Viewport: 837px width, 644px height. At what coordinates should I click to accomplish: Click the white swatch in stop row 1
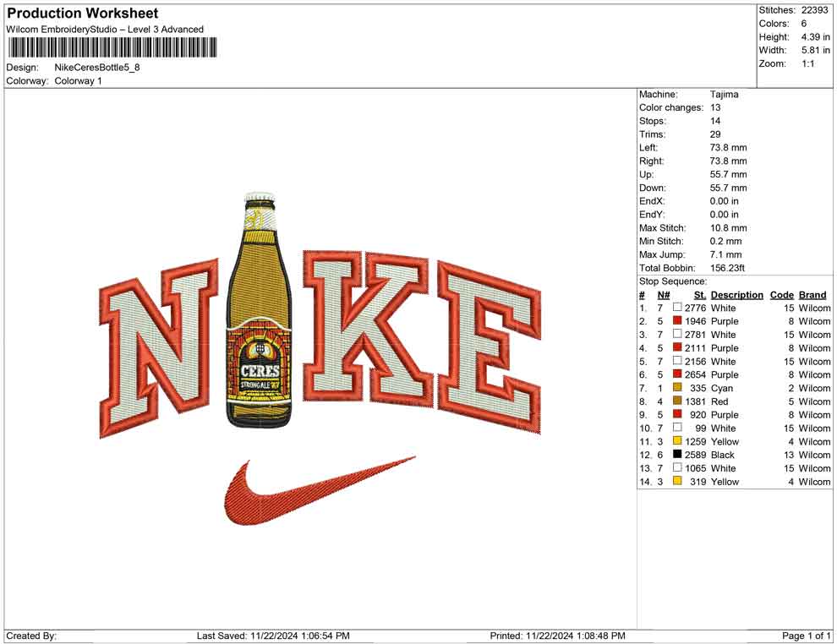(677, 308)
